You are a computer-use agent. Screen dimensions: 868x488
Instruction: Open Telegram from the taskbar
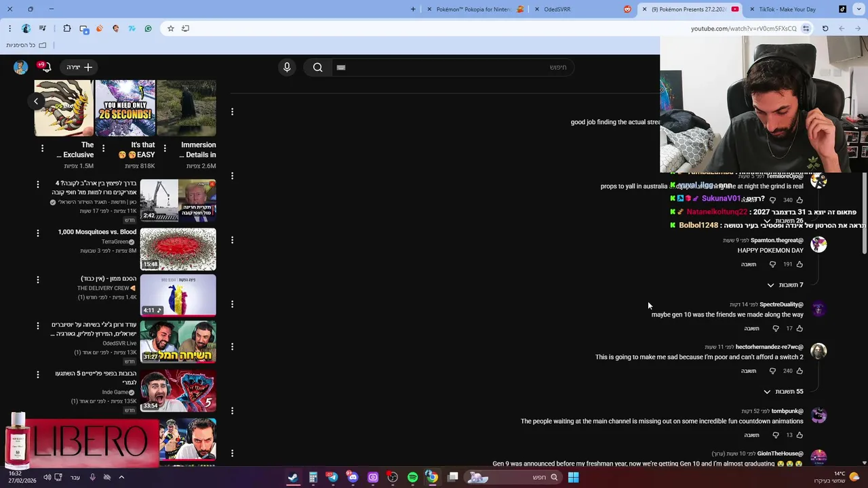click(x=332, y=477)
